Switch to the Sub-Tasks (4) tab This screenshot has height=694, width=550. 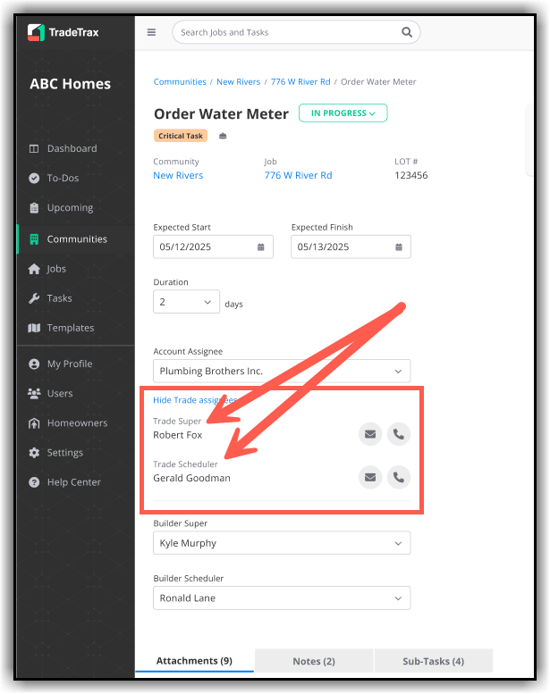[x=434, y=661]
